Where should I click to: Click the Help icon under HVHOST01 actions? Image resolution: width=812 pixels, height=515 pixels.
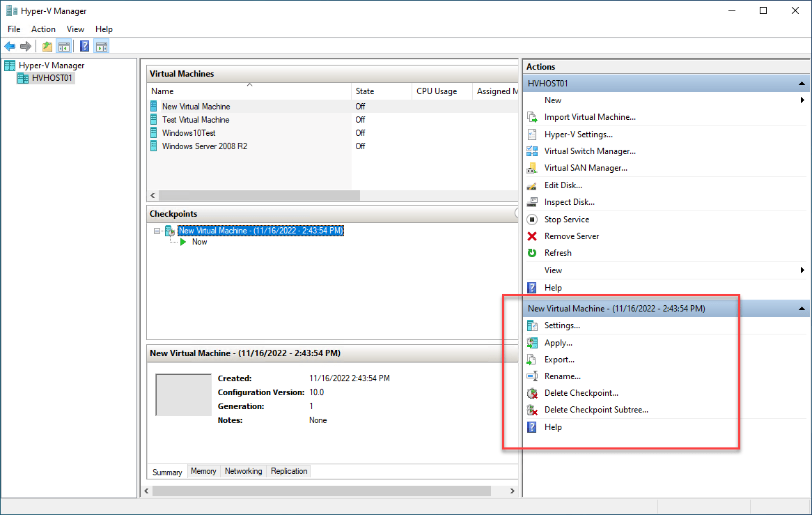click(x=532, y=288)
